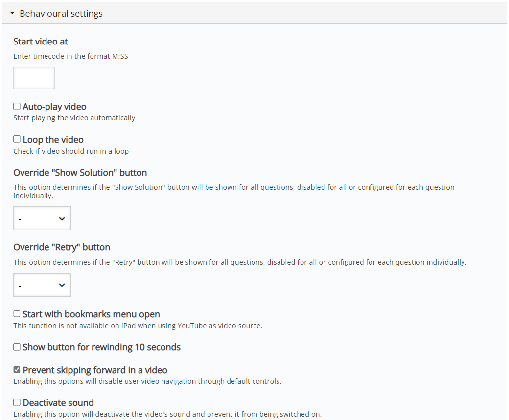Enable Show button for rewinding 10 seconds
This screenshot has height=420, width=509.
click(x=17, y=347)
